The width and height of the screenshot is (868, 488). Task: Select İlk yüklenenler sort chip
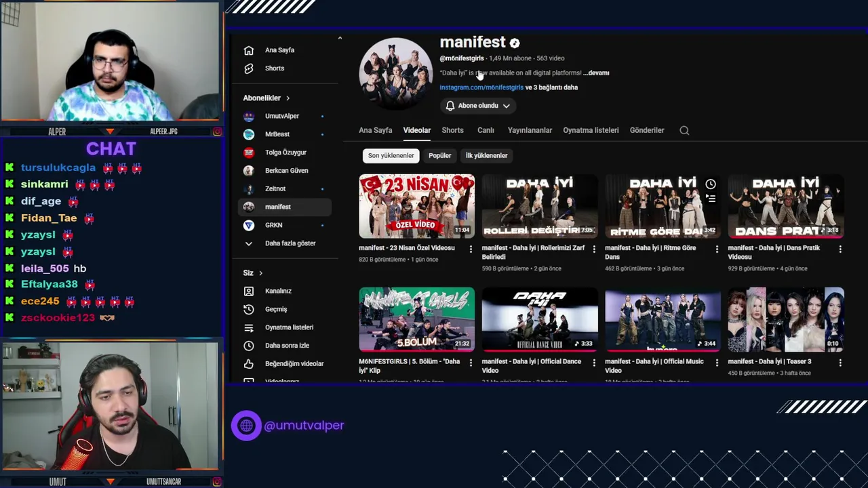[x=486, y=155]
